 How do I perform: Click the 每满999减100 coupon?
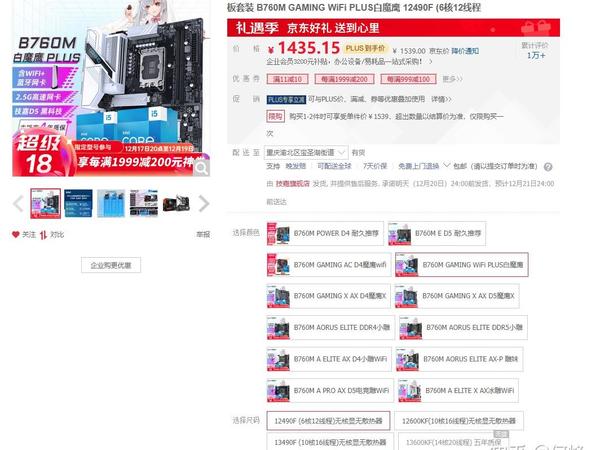(x=408, y=79)
